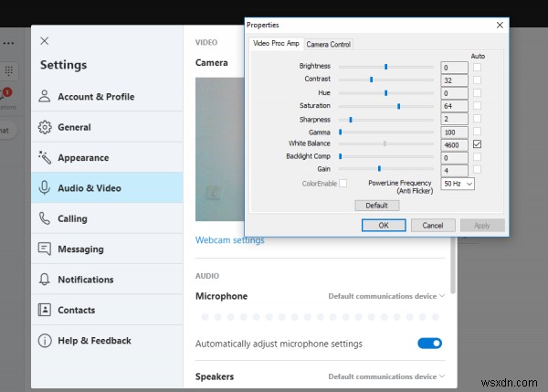Click the Sharpness slider handle
This screenshot has height=392, width=548.
(x=351, y=120)
